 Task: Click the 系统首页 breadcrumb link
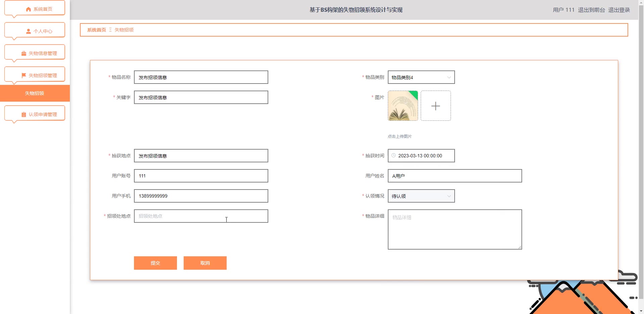click(x=97, y=30)
